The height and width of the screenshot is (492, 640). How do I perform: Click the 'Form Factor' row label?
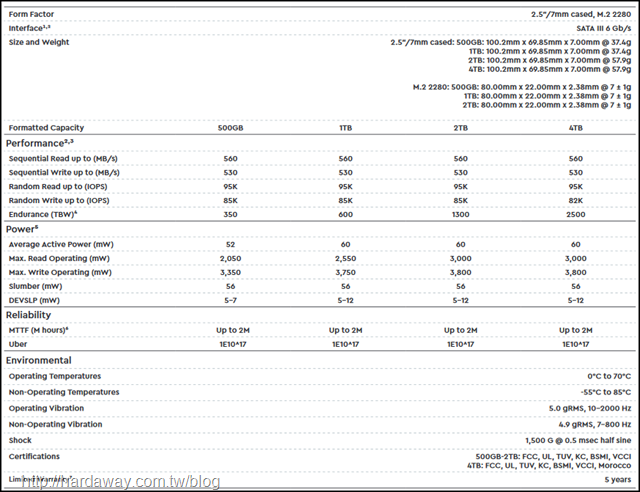point(31,14)
